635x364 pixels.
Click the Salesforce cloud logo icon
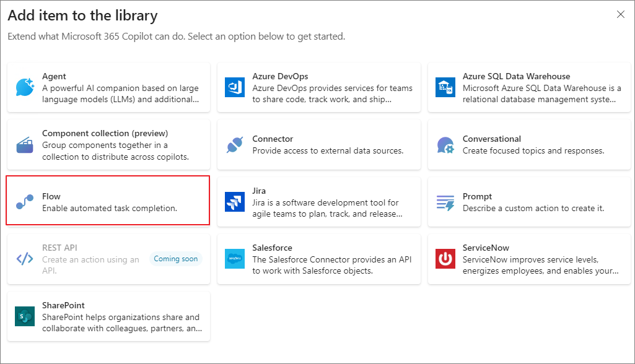pos(235,259)
